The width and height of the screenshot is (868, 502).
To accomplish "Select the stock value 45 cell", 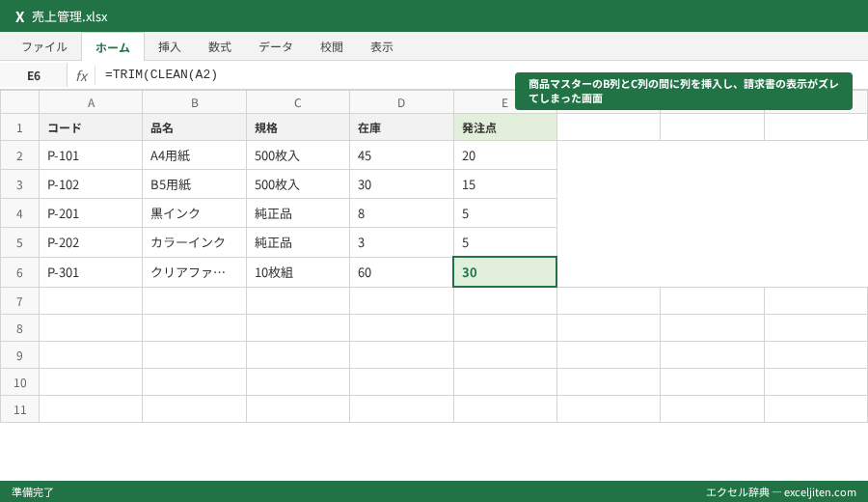I will point(401,155).
